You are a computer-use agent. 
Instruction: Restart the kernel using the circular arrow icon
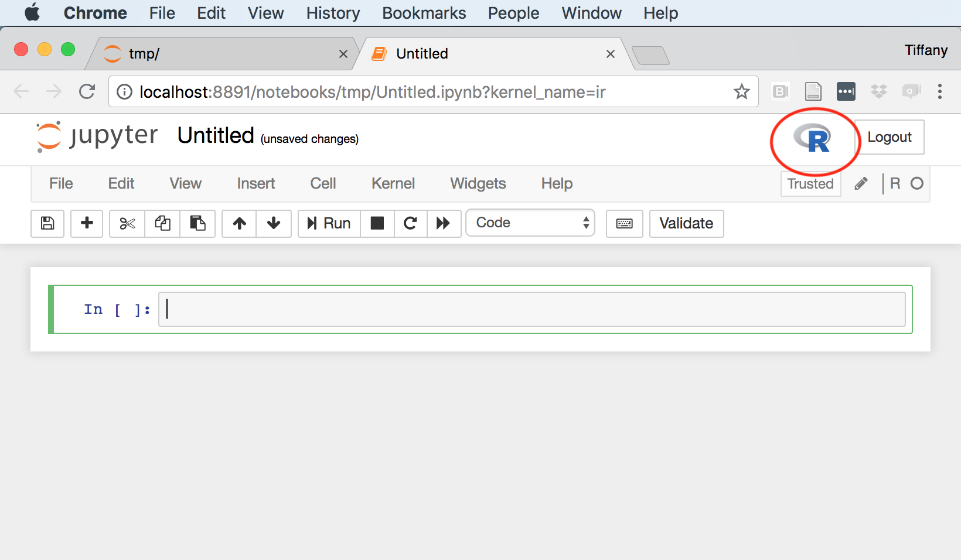point(410,223)
